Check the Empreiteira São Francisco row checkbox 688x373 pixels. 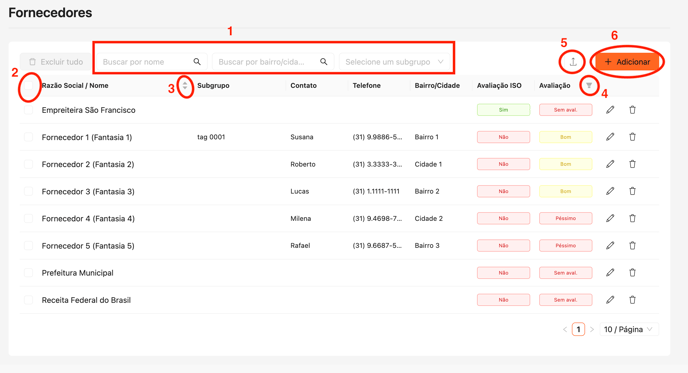tap(29, 110)
